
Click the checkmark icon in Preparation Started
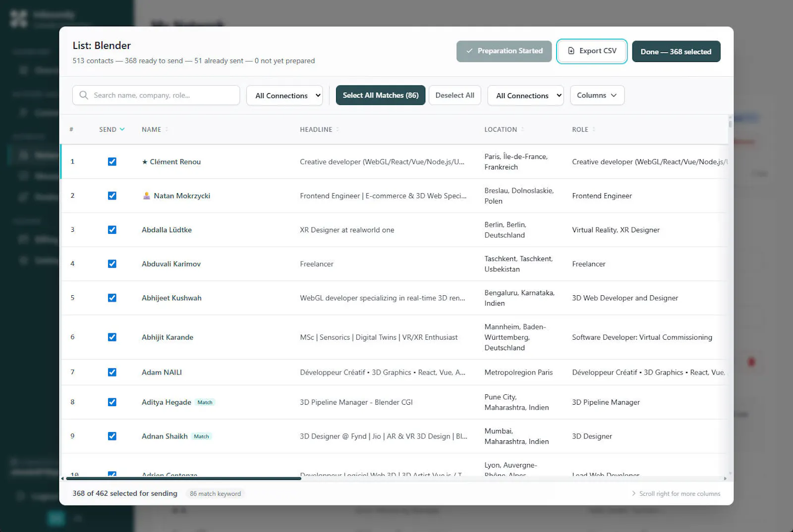pos(469,51)
